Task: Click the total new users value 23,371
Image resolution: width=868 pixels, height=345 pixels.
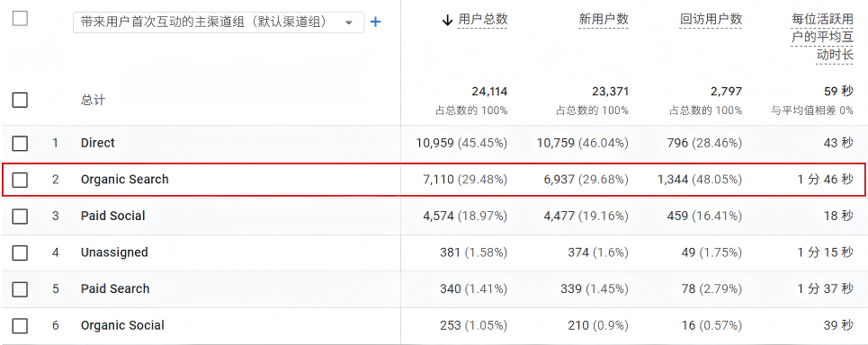Action: [x=611, y=92]
